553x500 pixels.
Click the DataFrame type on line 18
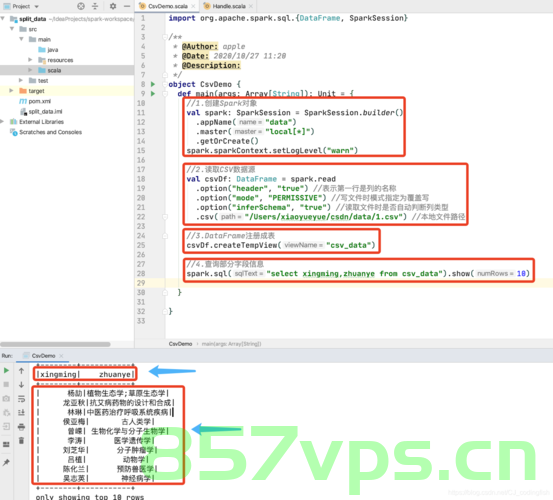(x=256, y=179)
